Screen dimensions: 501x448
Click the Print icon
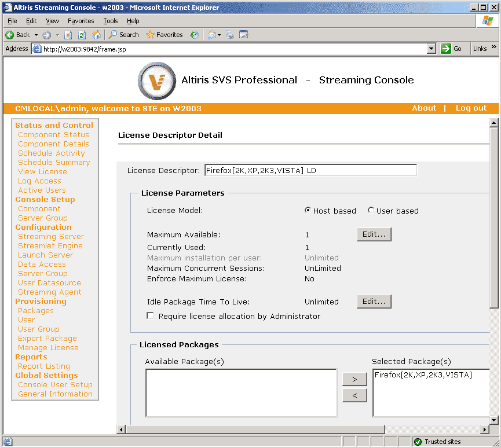click(x=230, y=35)
